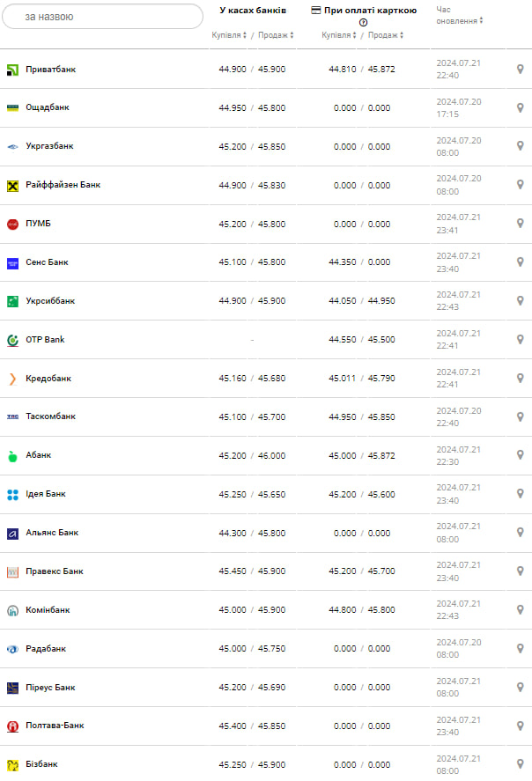Screen dimensions: 532x781
Task: Sort by card payment selling rate
Action: pyautogui.click(x=385, y=35)
